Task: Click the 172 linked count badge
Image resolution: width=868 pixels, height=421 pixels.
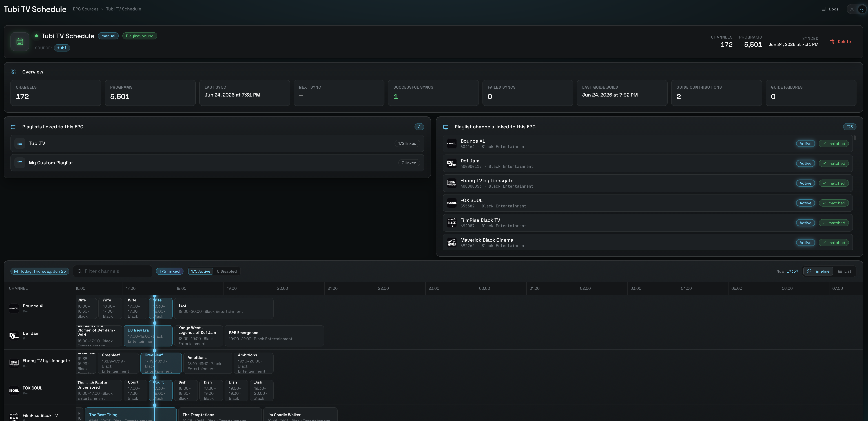Action: pos(407,143)
